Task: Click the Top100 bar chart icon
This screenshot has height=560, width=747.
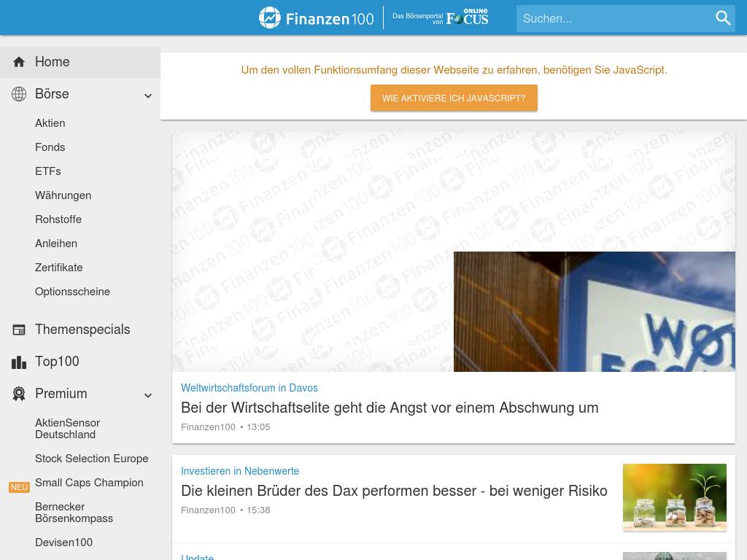Action: (19, 362)
